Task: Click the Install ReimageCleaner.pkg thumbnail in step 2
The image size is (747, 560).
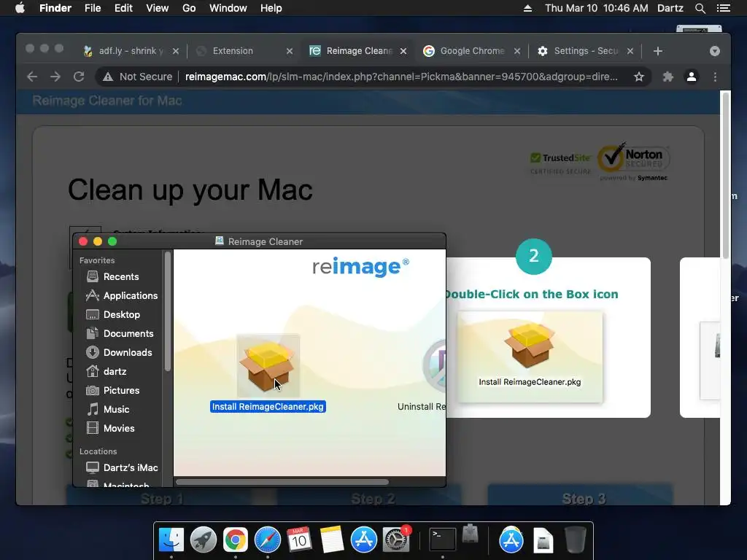Action: point(530,357)
